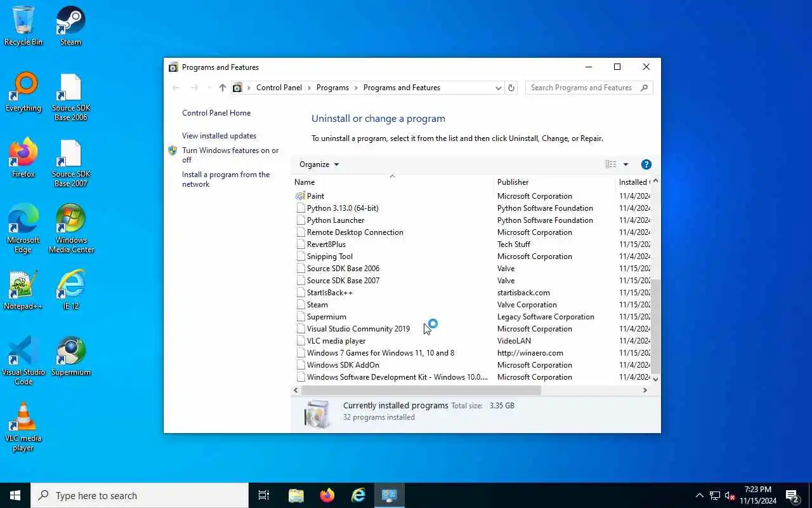Show hidden tray icons chevron
Viewport: 812px width, 508px height.
[699, 496]
